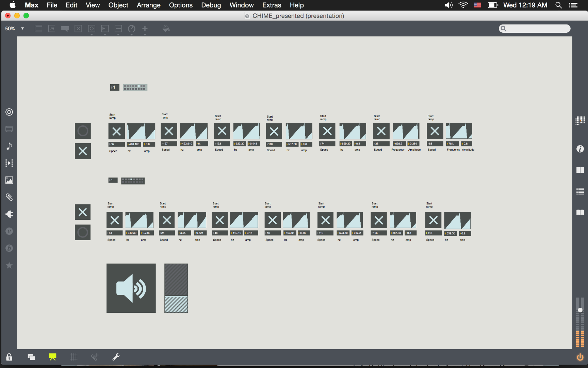Screen dimensions: 588x368
Task: Toggle presentation mode icon
Action: [x=52, y=357]
